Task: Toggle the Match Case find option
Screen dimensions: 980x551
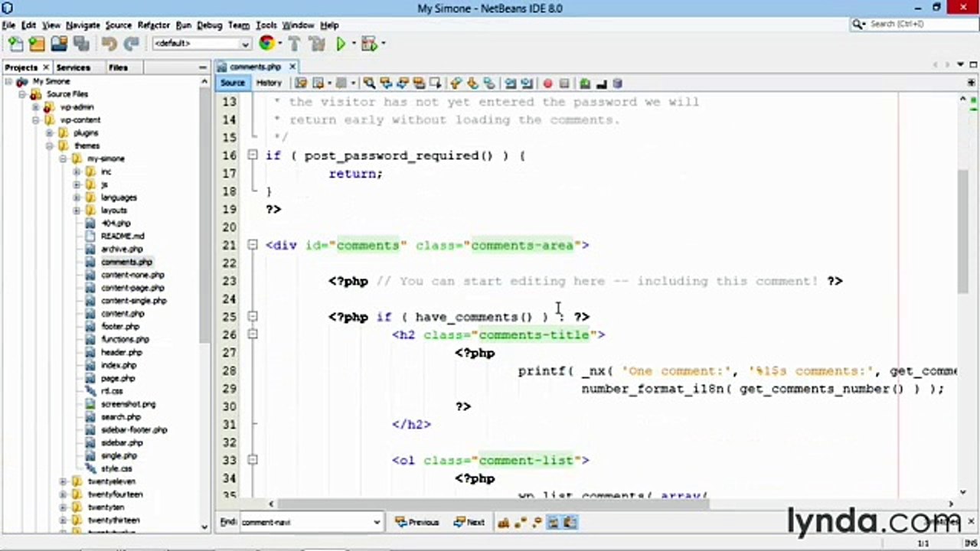Action: click(x=503, y=522)
